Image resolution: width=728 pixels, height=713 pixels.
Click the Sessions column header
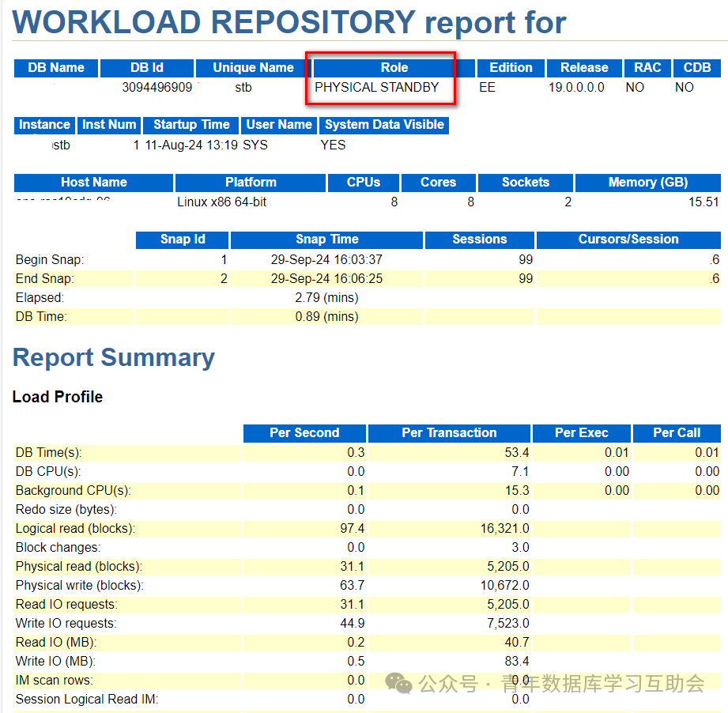point(480,240)
